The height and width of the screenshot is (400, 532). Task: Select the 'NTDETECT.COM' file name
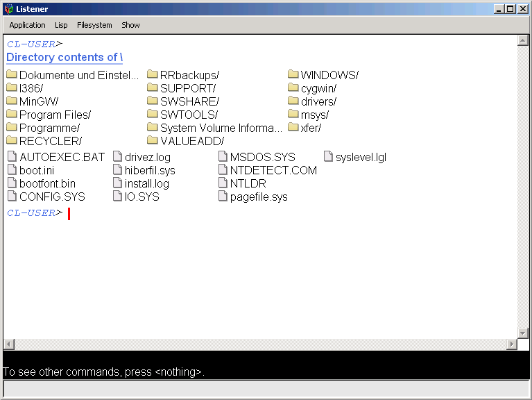[273, 170]
